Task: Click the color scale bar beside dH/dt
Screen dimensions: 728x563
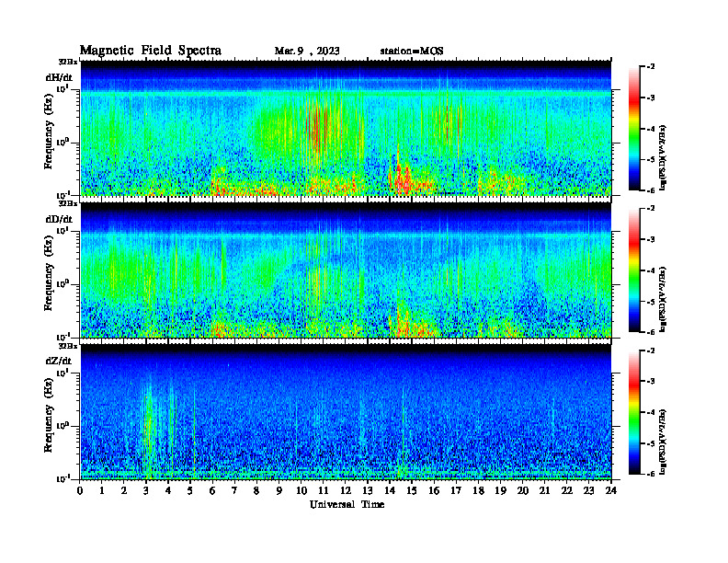Action: coord(634,129)
